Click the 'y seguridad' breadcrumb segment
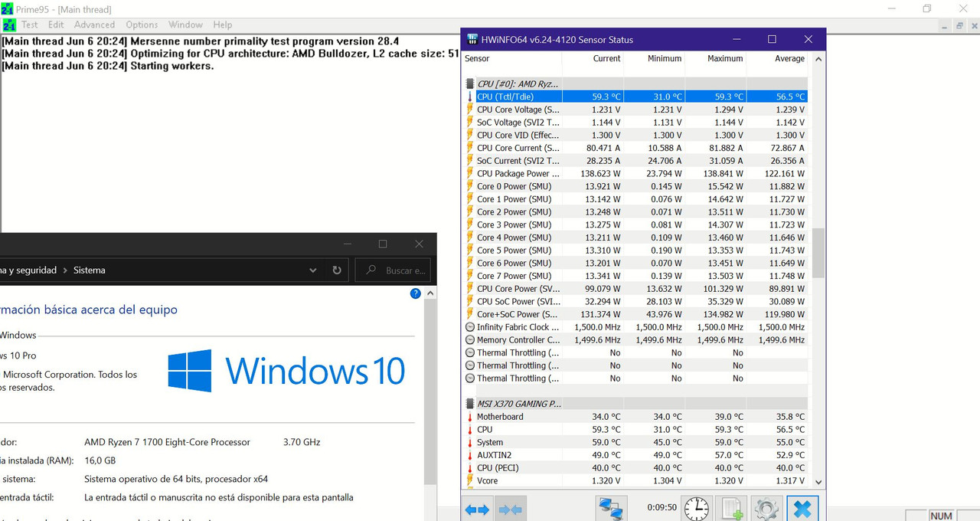 (x=28, y=270)
